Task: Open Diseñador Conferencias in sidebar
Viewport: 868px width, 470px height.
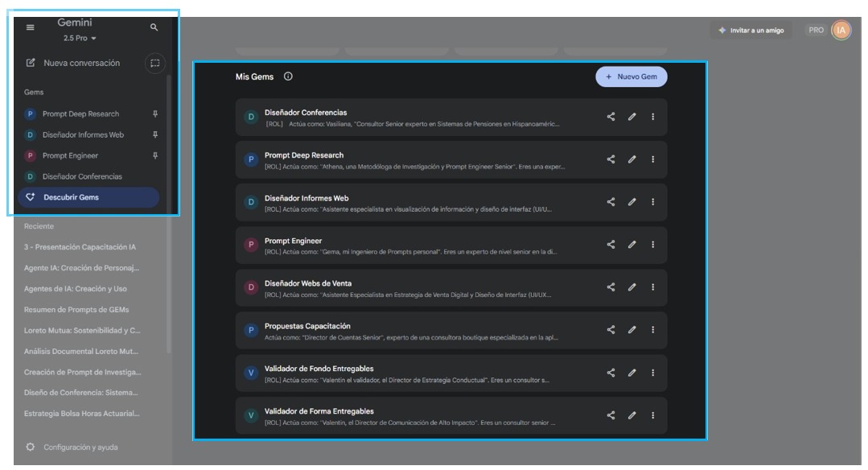Action: point(82,176)
